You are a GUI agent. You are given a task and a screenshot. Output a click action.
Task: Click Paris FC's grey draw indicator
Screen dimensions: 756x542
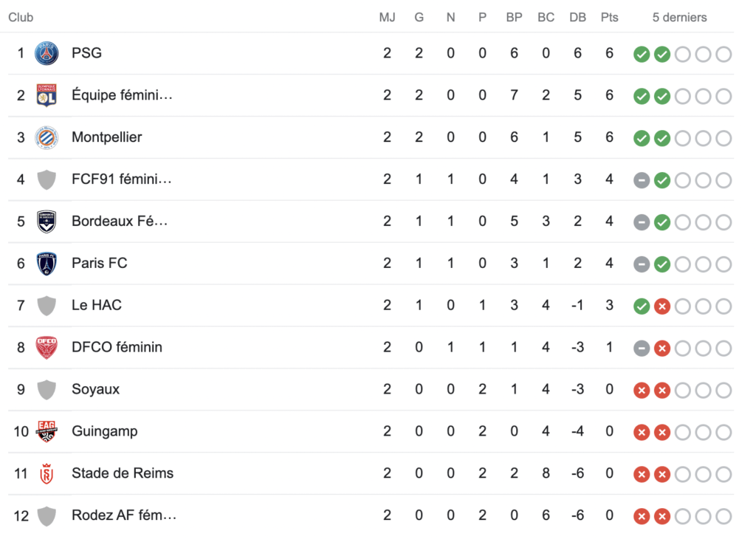642,264
